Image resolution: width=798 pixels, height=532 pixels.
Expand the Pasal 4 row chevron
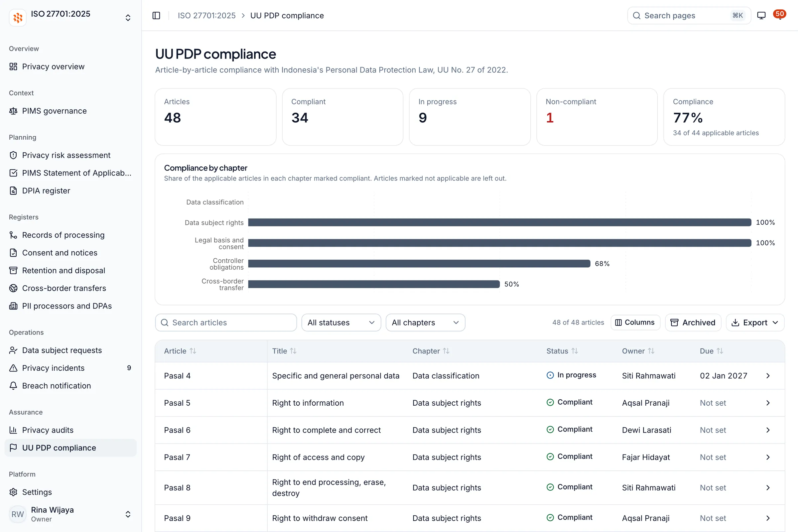pyautogui.click(x=768, y=376)
